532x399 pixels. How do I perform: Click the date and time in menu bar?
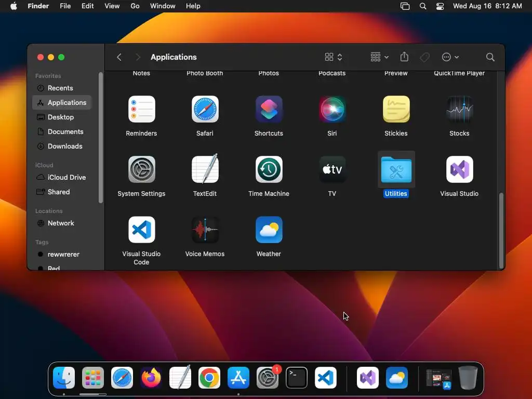tap(487, 6)
